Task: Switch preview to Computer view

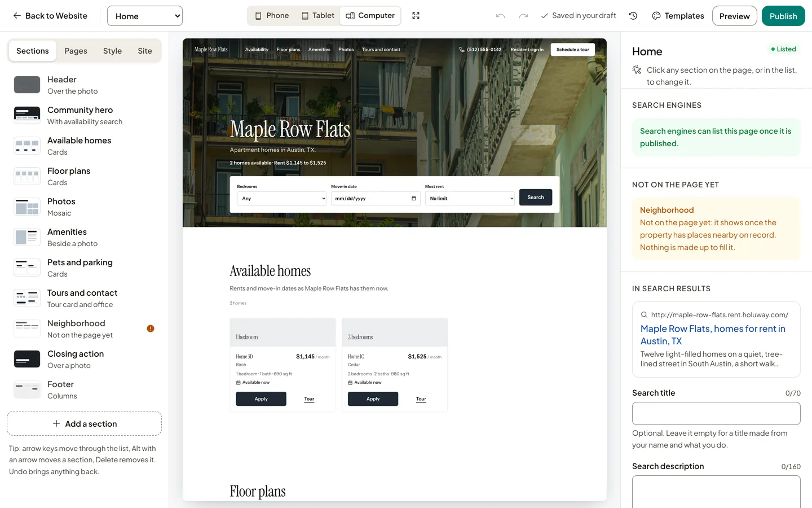Action: [x=370, y=16]
